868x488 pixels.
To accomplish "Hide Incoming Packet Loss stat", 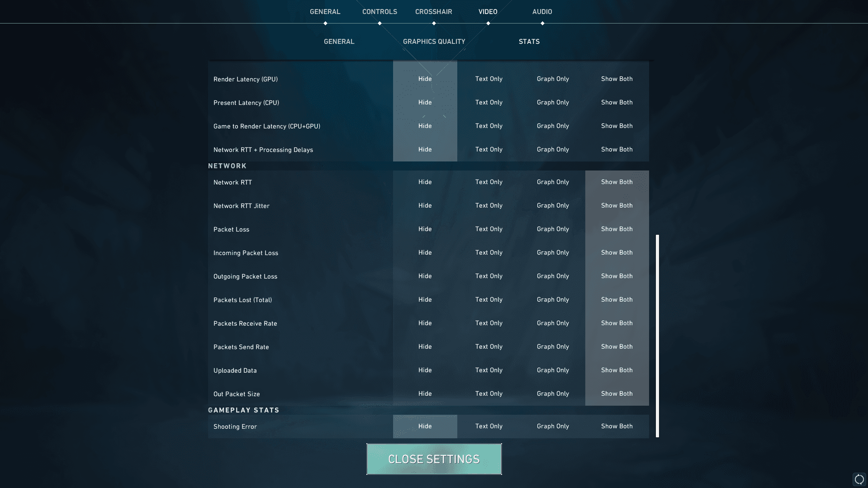I will (425, 253).
